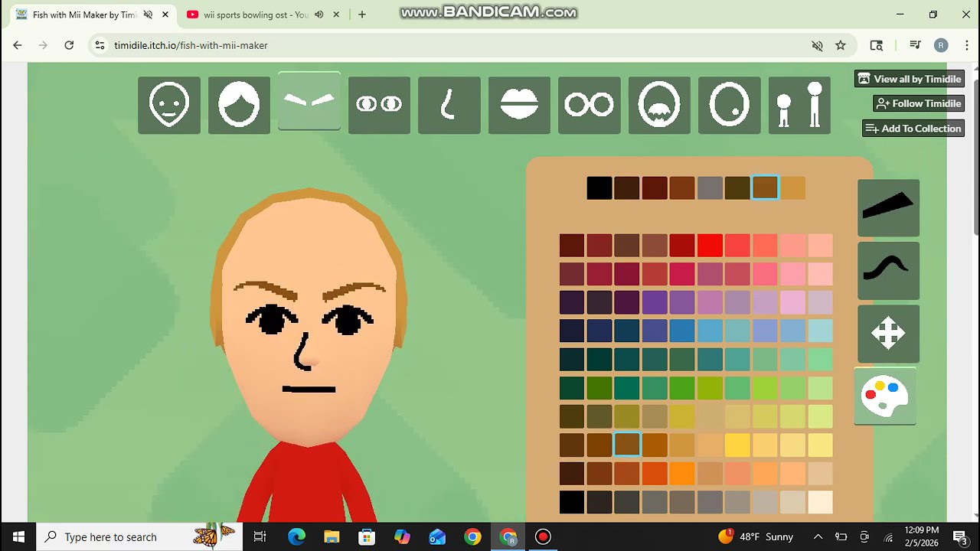Open the eyes category
Image resolution: width=980 pixels, height=551 pixels.
379,105
